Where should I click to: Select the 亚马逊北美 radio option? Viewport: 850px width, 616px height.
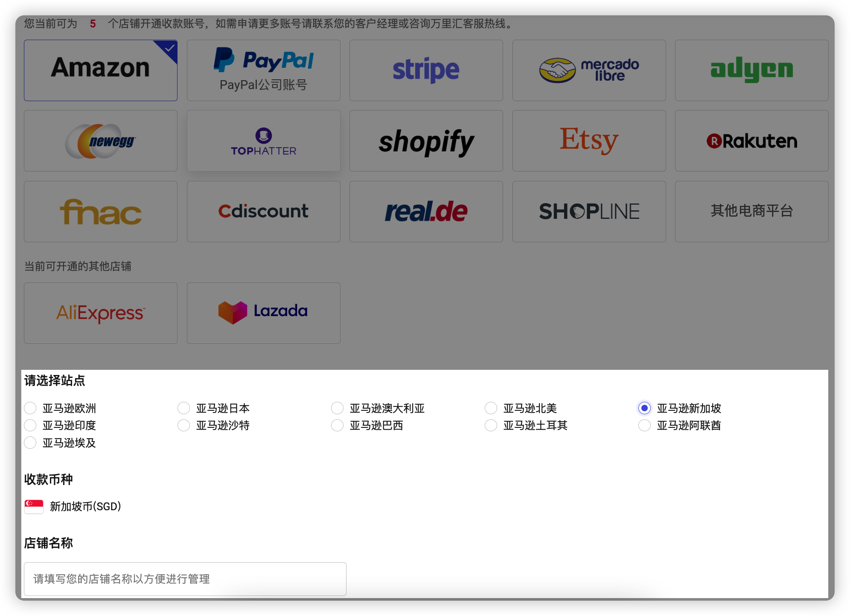(491, 408)
